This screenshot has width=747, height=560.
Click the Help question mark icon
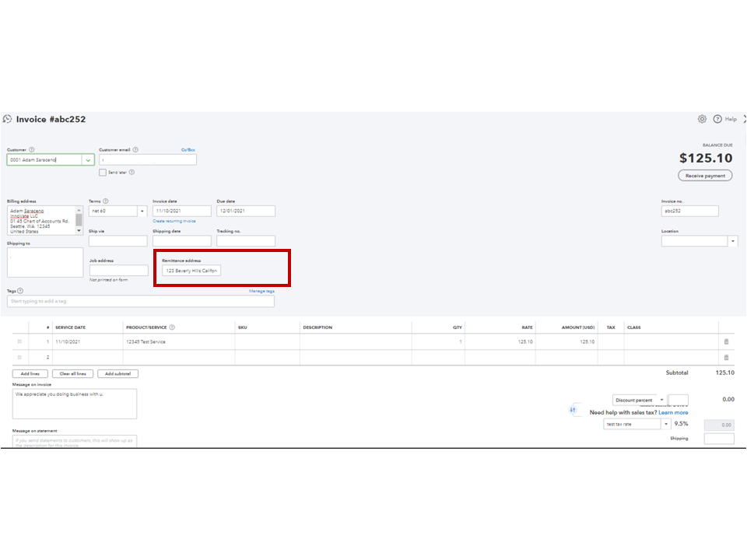pyautogui.click(x=717, y=119)
